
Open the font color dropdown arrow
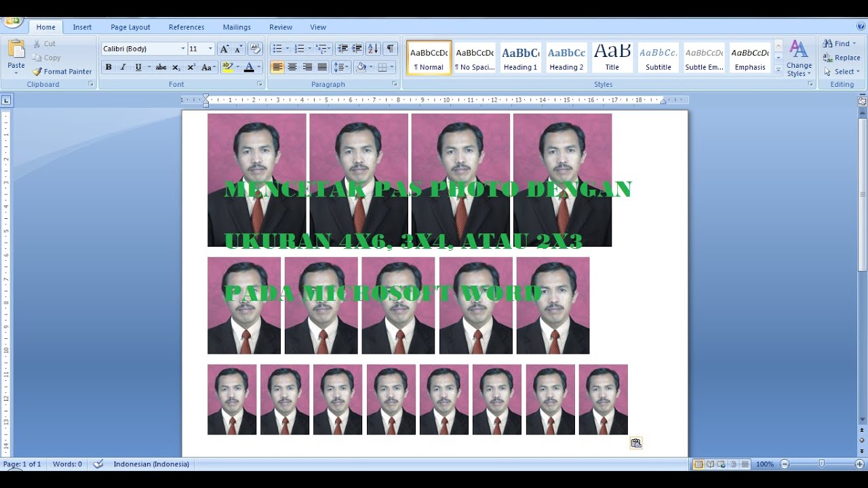tap(258, 67)
